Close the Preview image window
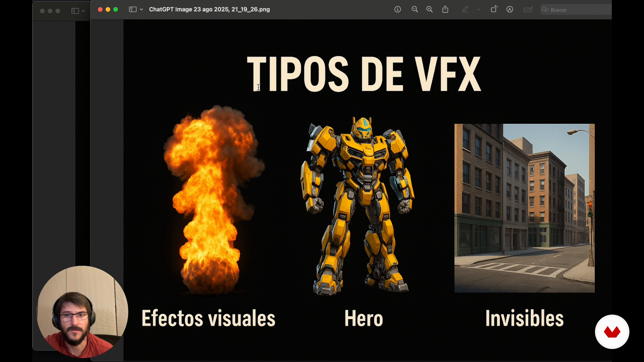This screenshot has height=362, width=644. point(100,10)
